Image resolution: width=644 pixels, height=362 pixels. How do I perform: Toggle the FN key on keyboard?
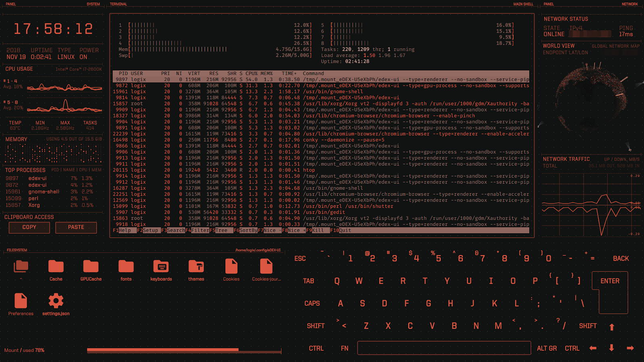coord(345,349)
